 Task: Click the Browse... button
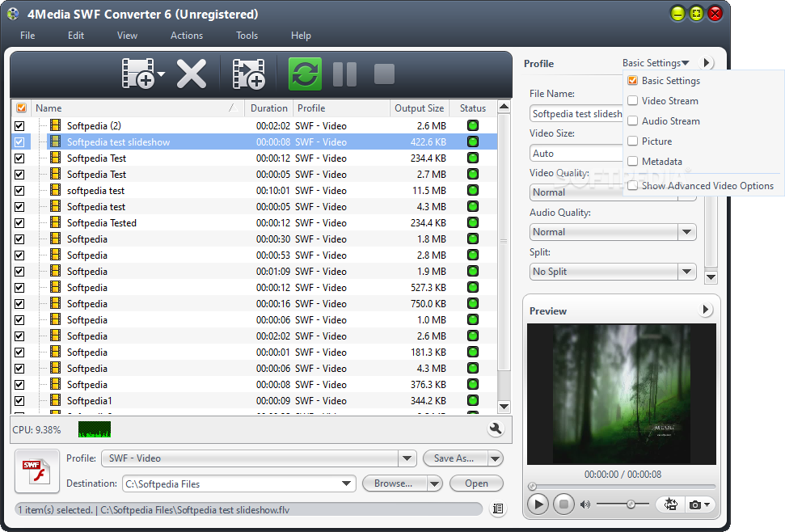pyautogui.click(x=395, y=483)
